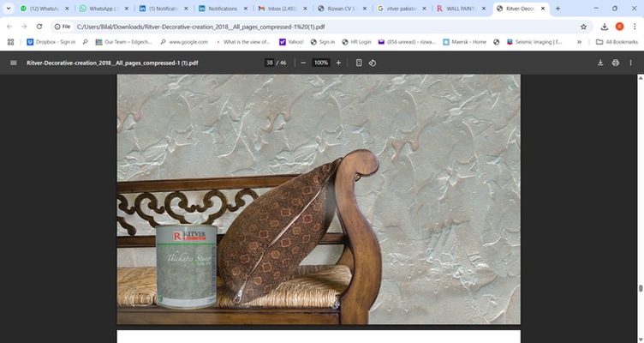Screen dimensions: 644x343
Task: Open the Dropbox - Sign in bookmark
Action: click(x=51, y=42)
